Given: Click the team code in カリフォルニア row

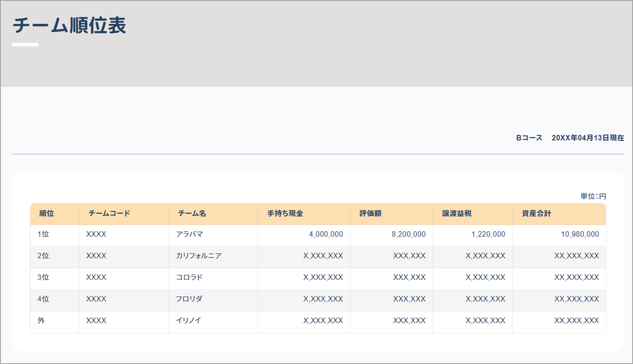Looking at the screenshot, I should [x=96, y=256].
